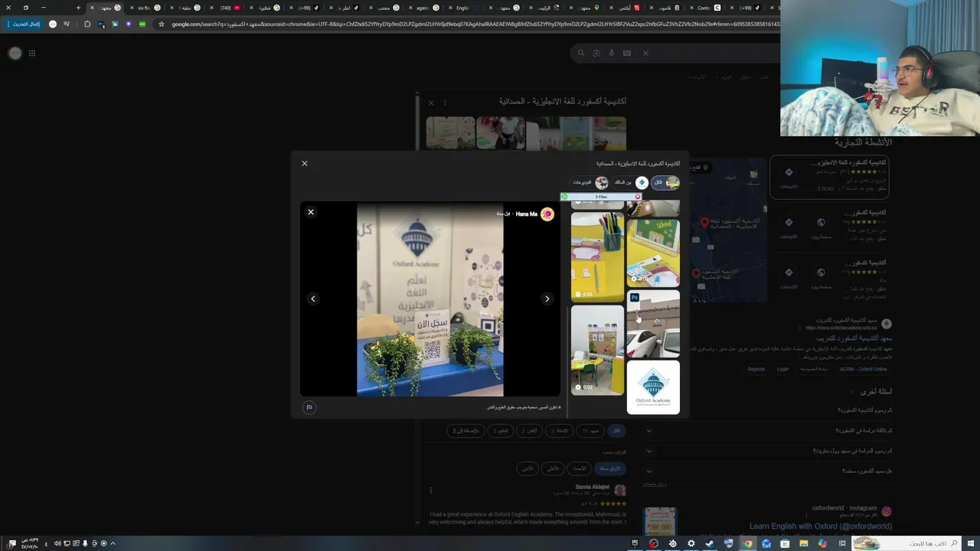Screen dimensions: 980x551
Task: Close the business panel with X
Action: point(430,102)
